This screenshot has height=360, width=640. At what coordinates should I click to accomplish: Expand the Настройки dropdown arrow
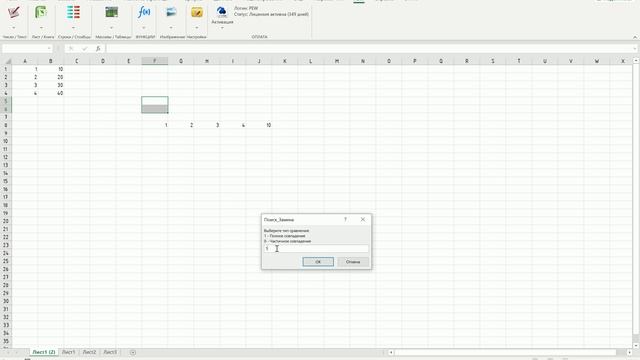point(197,28)
